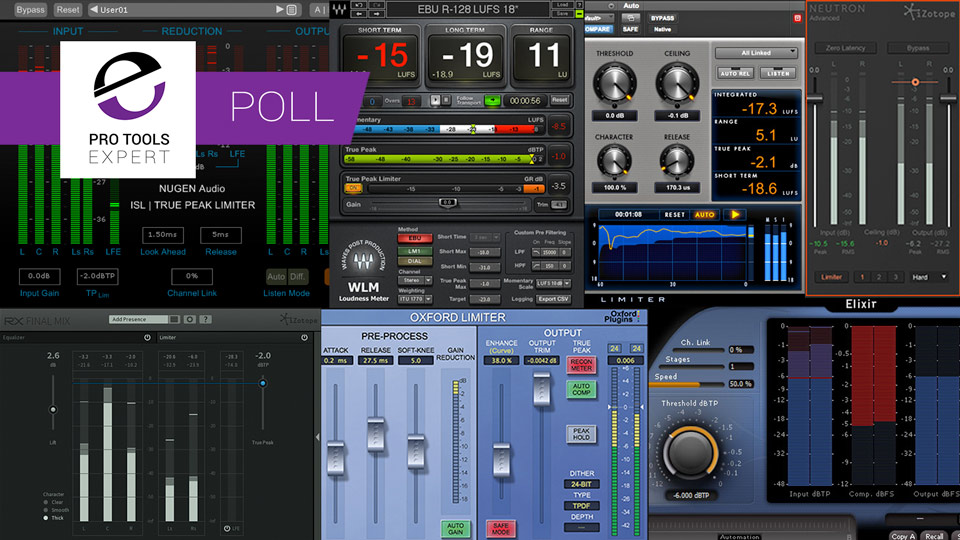Click the Waves logo in WLM toolbar
The image size is (960, 540).
coord(339,9)
